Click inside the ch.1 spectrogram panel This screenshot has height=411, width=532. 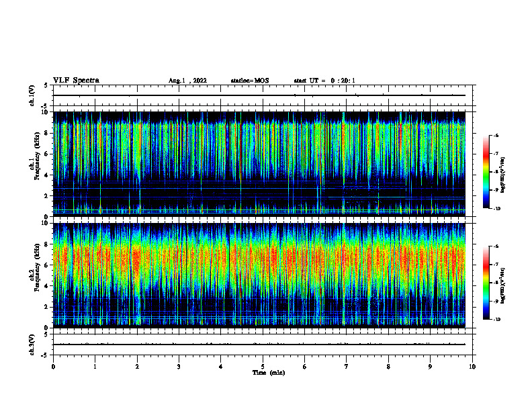[x=259, y=164]
